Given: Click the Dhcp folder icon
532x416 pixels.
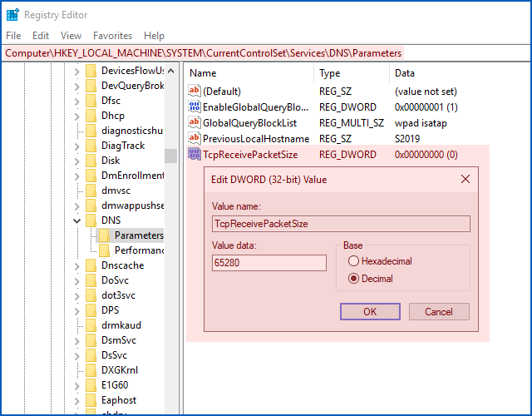Looking at the screenshot, I should click(91, 116).
